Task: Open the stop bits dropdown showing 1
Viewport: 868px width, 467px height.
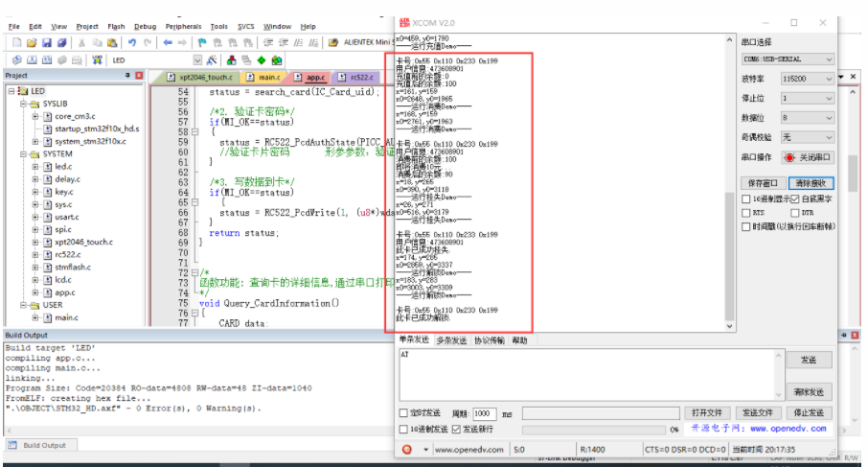Action: (807, 98)
